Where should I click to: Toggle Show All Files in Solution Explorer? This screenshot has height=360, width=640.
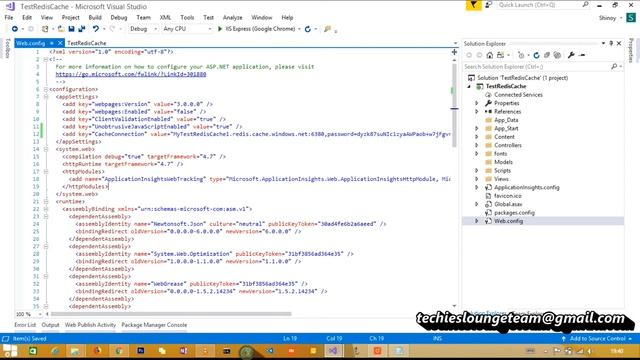(x=557, y=55)
